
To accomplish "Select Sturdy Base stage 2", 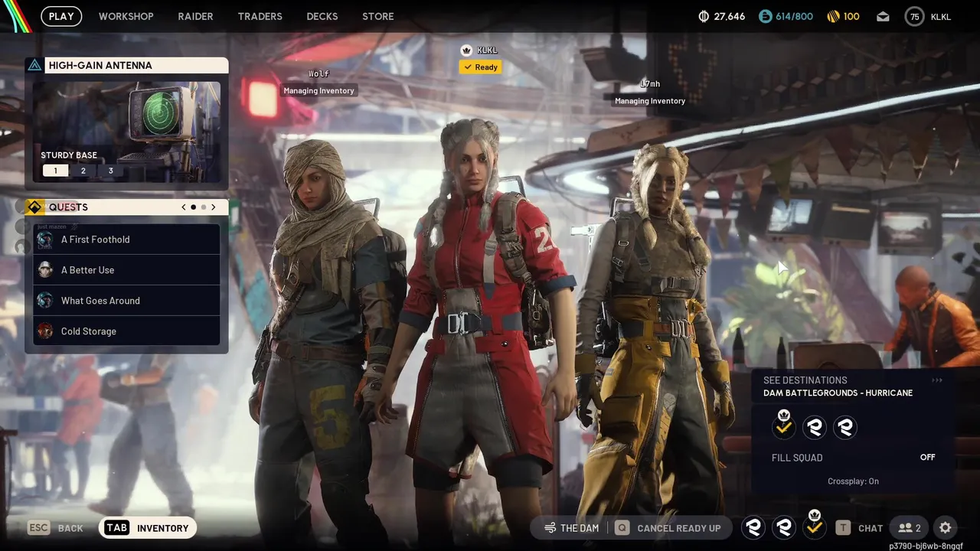I will [x=83, y=171].
